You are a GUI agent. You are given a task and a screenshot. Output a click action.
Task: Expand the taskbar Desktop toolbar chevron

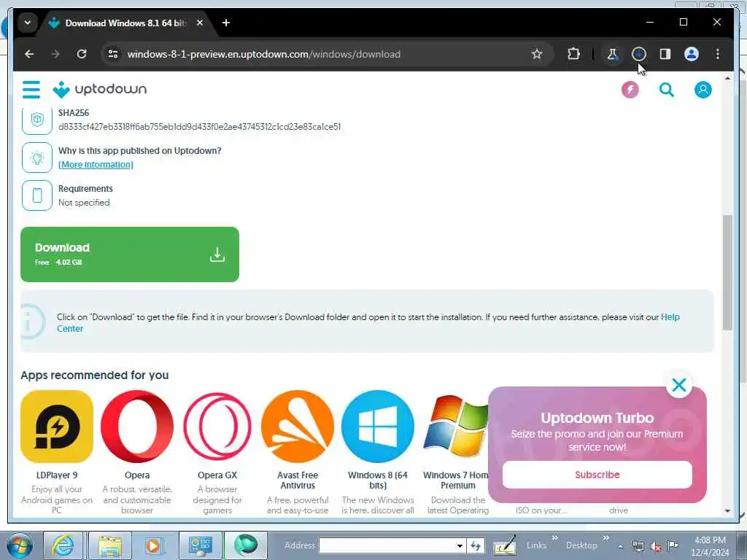coord(606,538)
